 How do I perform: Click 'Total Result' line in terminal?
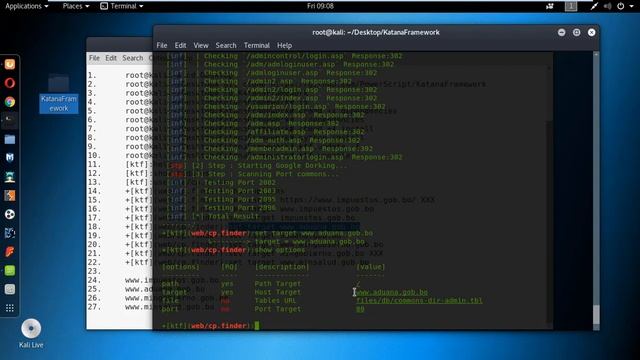tap(233, 216)
